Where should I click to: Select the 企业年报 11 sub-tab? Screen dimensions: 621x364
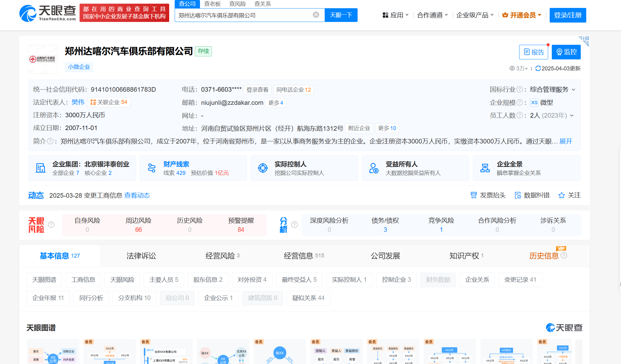48,298
